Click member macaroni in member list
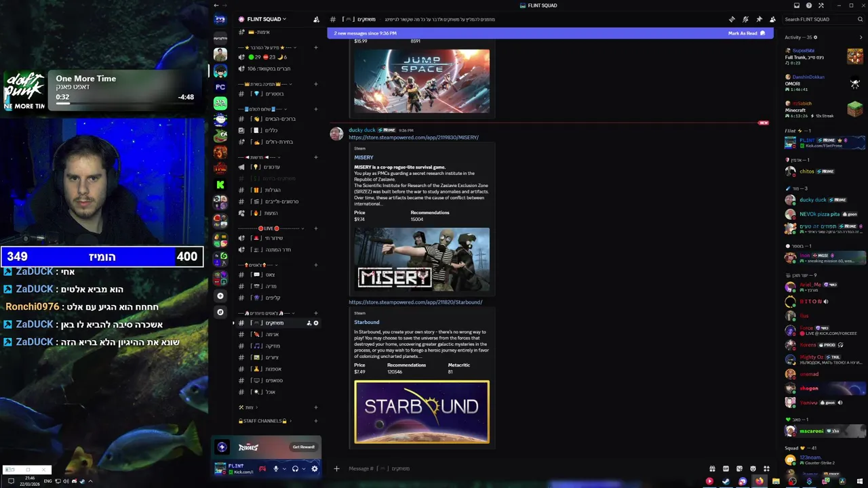 pos(824,431)
